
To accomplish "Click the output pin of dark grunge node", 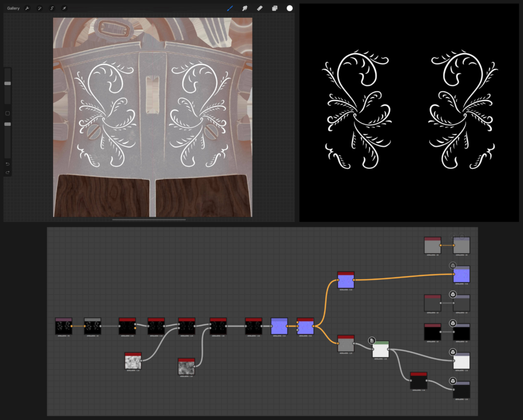I will pos(195,366).
